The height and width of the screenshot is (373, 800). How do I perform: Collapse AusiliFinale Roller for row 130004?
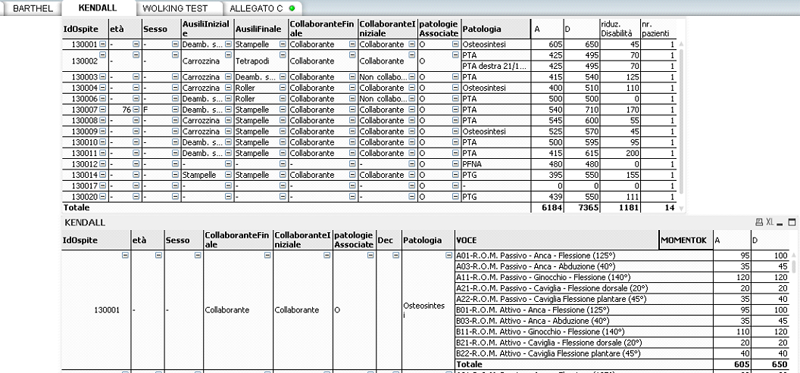[283, 88]
